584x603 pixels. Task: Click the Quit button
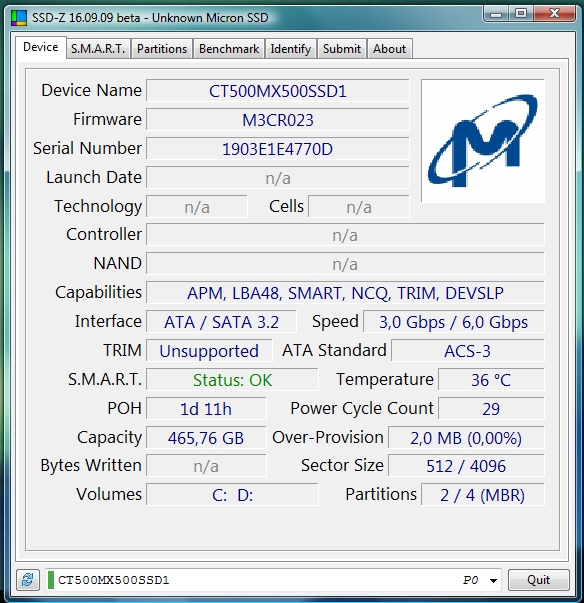(x=538, y=580)
